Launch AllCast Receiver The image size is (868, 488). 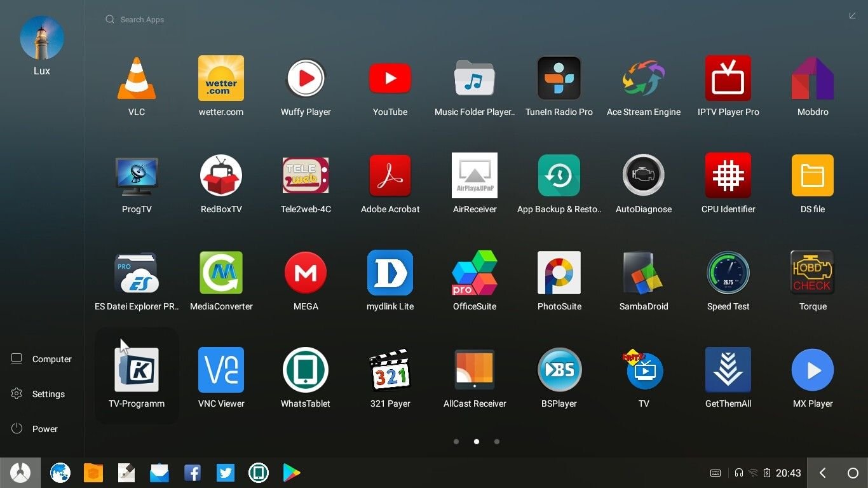pos(475,370)
